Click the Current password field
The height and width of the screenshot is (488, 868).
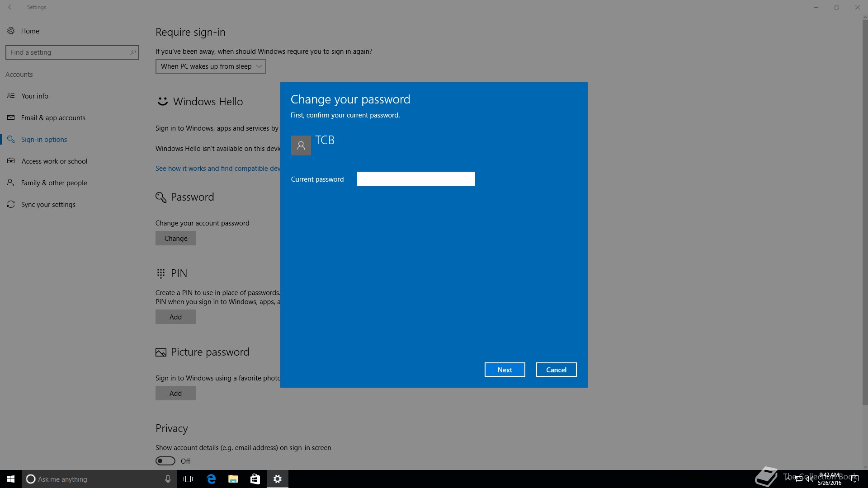click(416, 179)
